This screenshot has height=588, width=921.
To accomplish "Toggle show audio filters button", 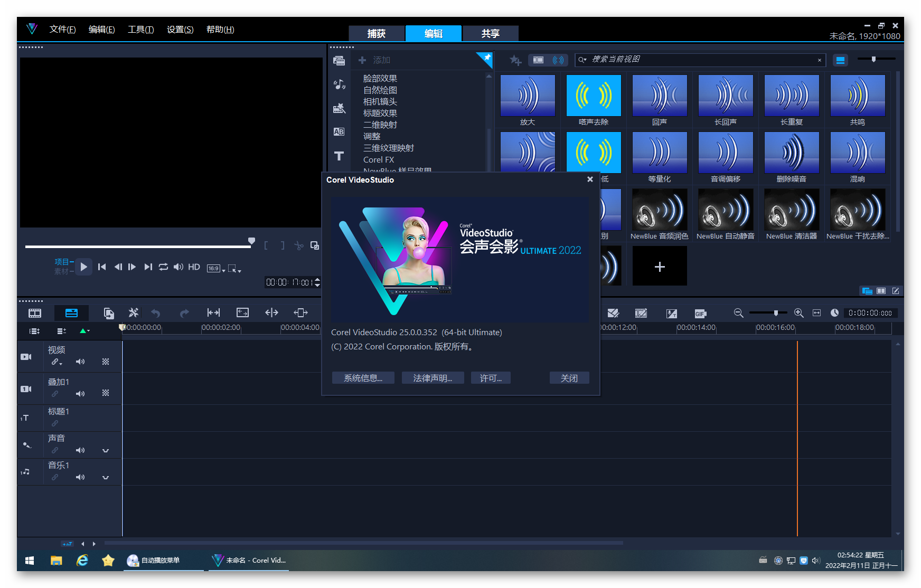I will [x=558, y=60].
